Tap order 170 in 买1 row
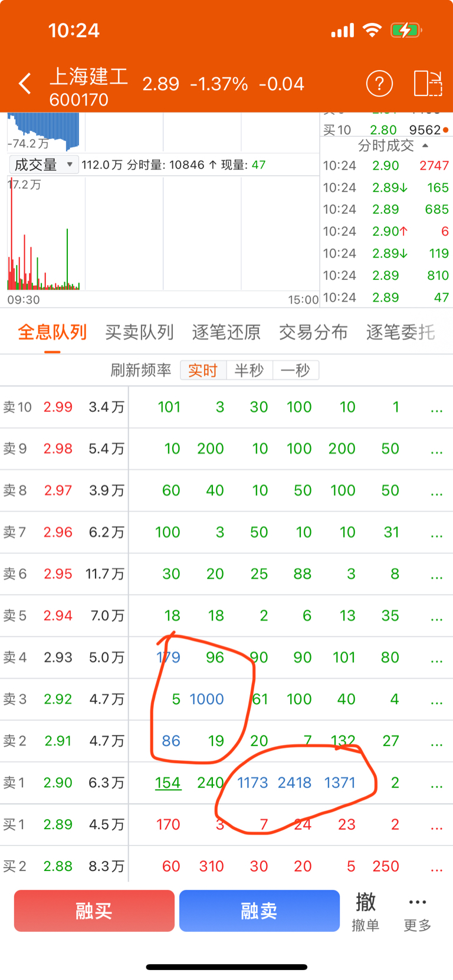The width and height of the screenshot is (453, 980). [x=168, y=824]
